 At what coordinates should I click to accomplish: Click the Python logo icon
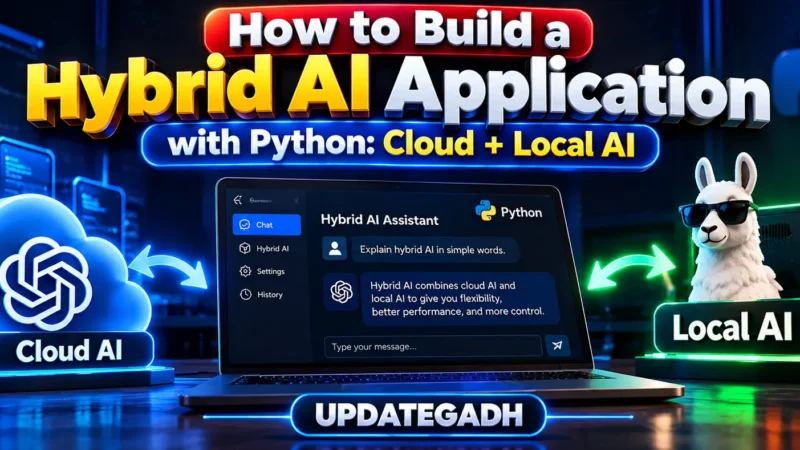click(x=485, y=211)
